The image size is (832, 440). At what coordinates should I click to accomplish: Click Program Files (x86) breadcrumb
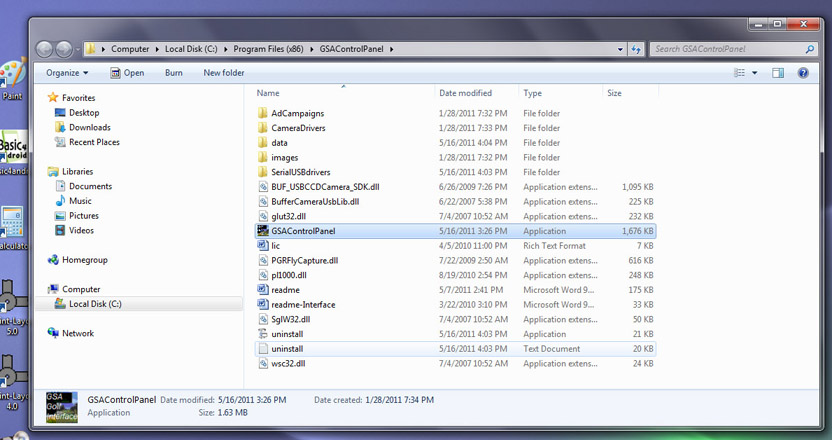(268, 49)
